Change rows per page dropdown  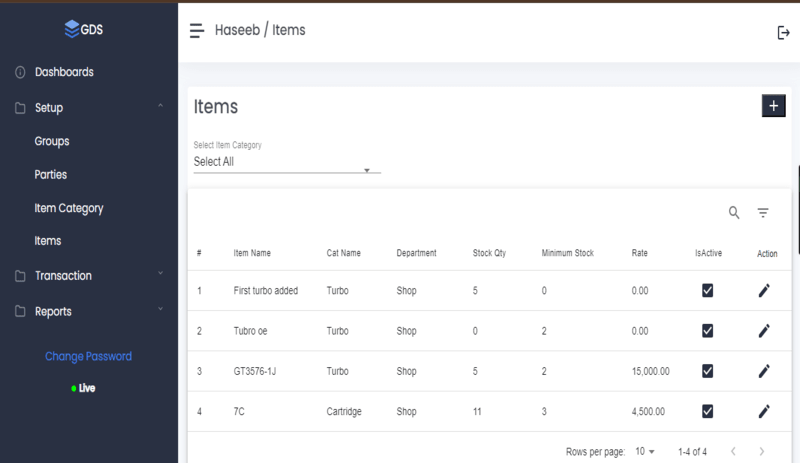coord(644,451)
